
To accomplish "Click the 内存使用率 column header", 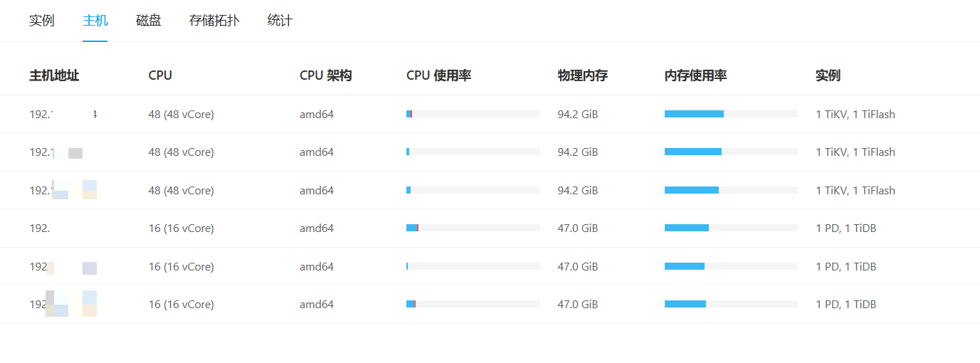I will [695, 75].
